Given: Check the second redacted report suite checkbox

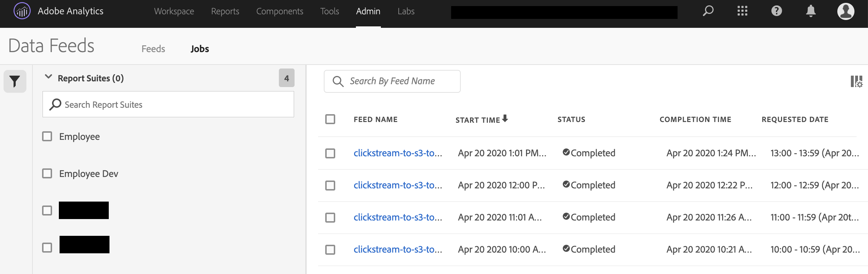Looking at the screenshot, I should [x=47, y=248].
